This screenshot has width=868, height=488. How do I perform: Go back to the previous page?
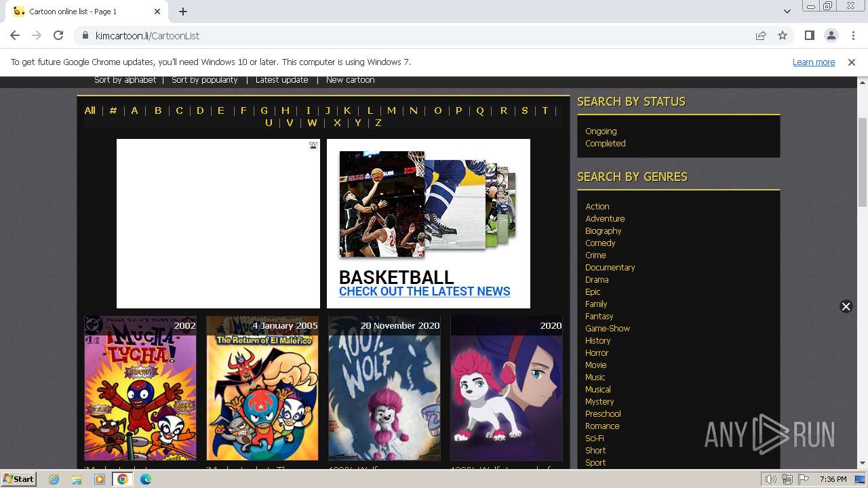point(15,36)
